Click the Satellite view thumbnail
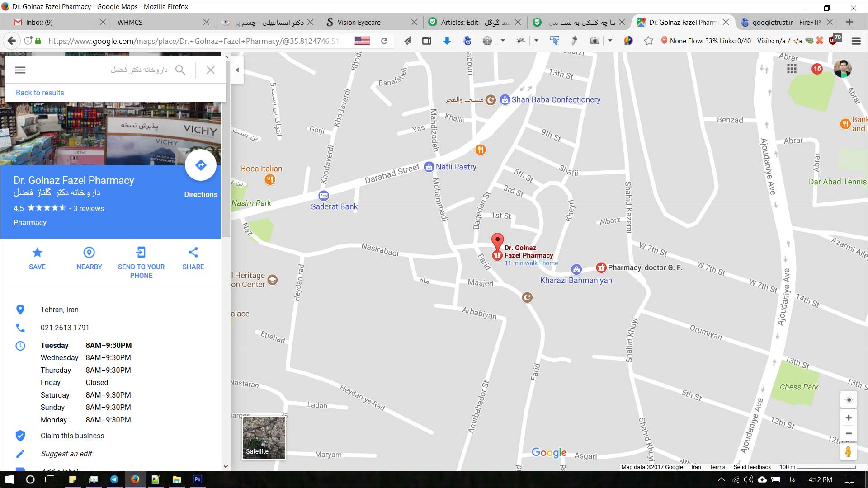 (x=264, y=438)
